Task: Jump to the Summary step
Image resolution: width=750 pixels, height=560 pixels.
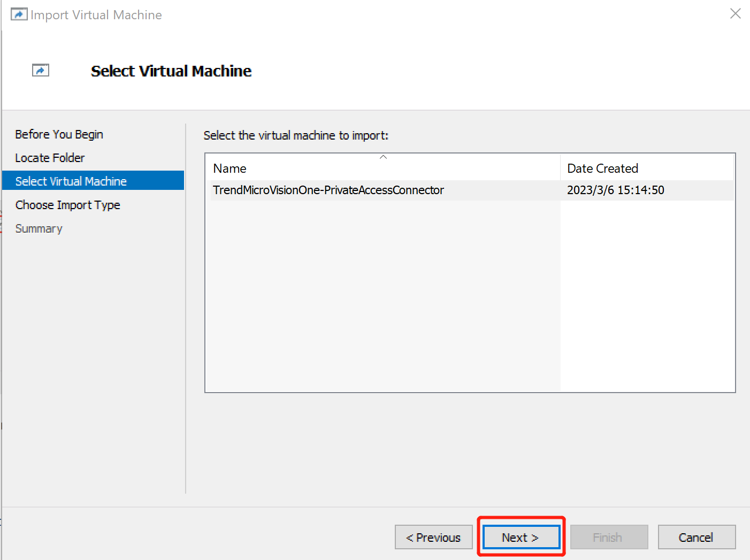Action: [39, 228]
